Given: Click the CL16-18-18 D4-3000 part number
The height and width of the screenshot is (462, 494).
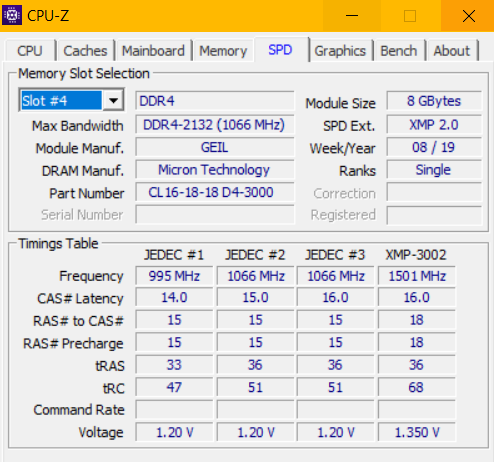Looking at the screenshot, I should [215, 192].
